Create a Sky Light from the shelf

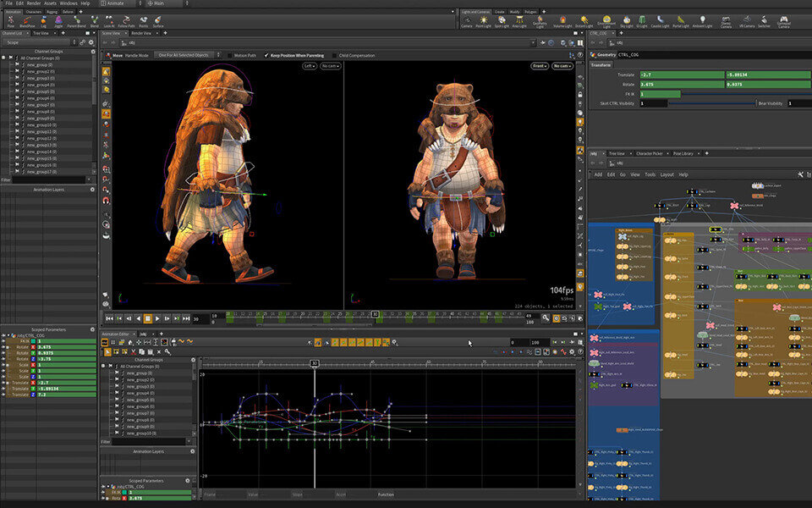(627, 21)
